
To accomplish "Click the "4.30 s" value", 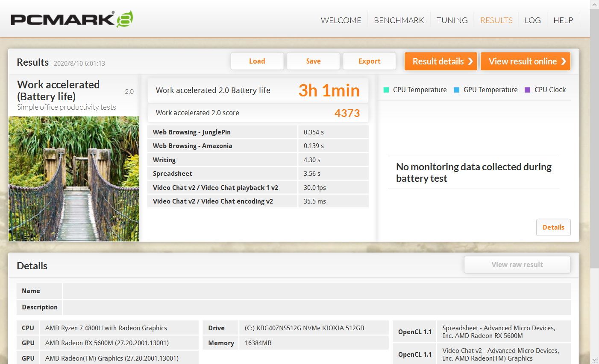I will click(312, 160).
